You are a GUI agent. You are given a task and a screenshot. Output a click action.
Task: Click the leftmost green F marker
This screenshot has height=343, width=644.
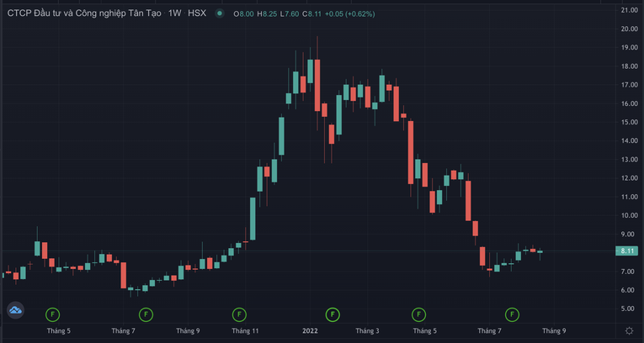click(53, 314)
